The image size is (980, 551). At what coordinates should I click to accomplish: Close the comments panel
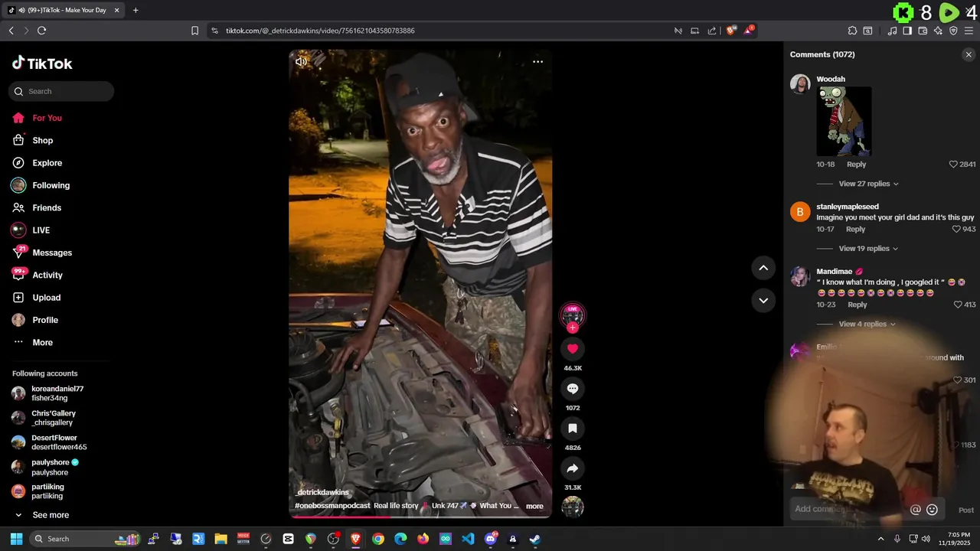(x=969, y=54)
